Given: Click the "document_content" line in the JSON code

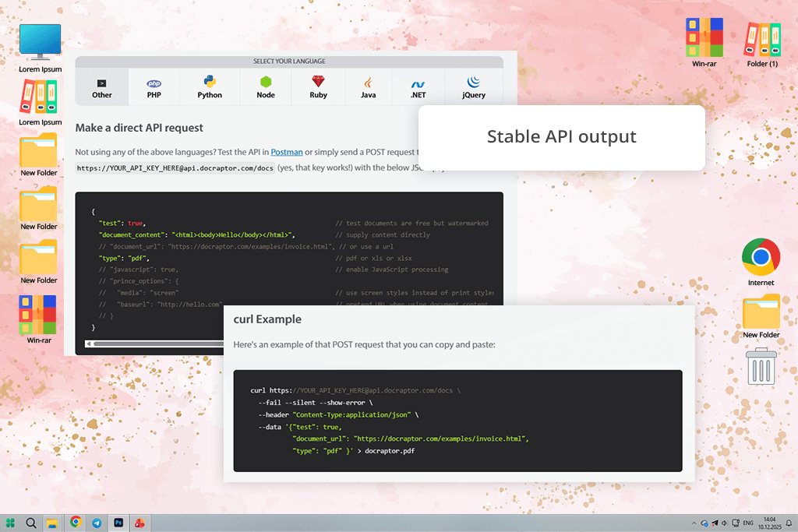Looking at the screenshot, I should coord(197,235).
